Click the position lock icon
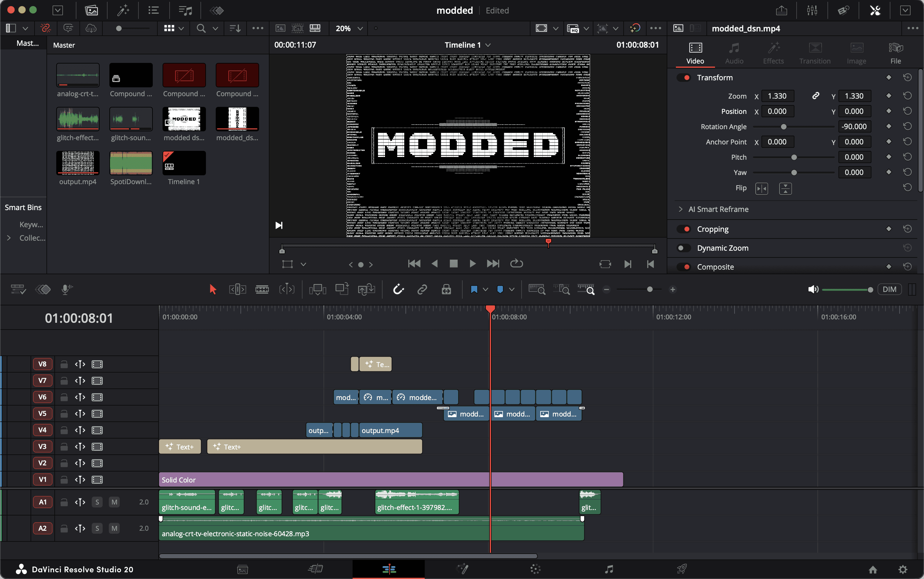 (x=446, y=289)
